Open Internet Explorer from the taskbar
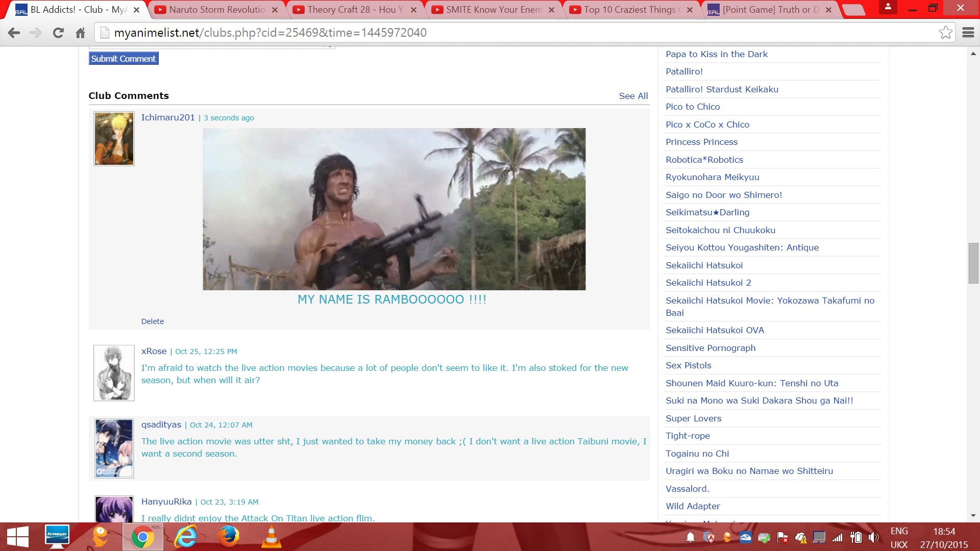The image size is (980, 551). (x=186, y=537)
